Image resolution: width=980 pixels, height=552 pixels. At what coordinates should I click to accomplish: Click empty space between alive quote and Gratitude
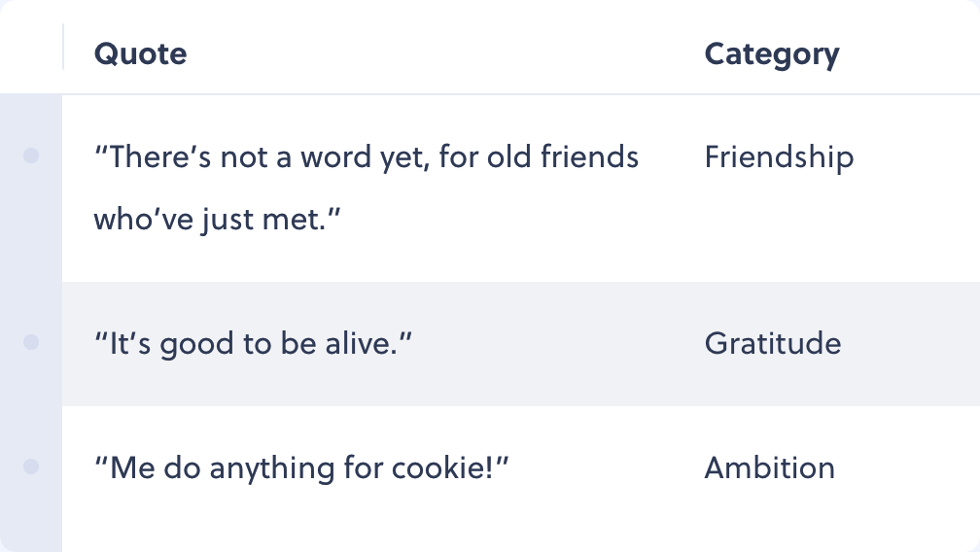point(558,343)
